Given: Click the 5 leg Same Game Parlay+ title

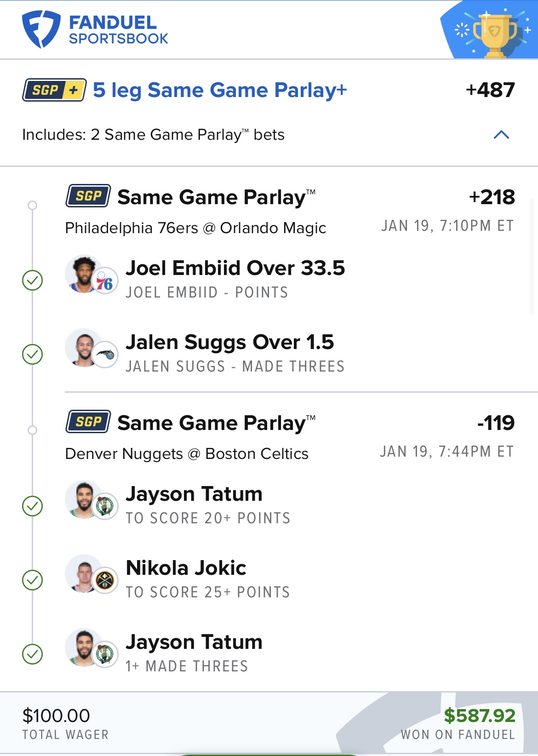Looking at the screenshot, I should [x=220, y=90].
